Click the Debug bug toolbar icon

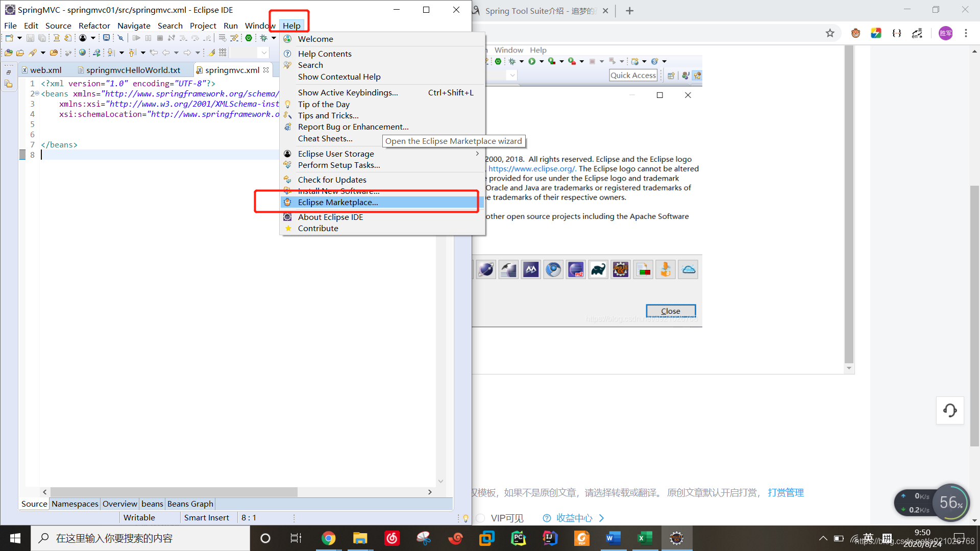pos(264,38)
